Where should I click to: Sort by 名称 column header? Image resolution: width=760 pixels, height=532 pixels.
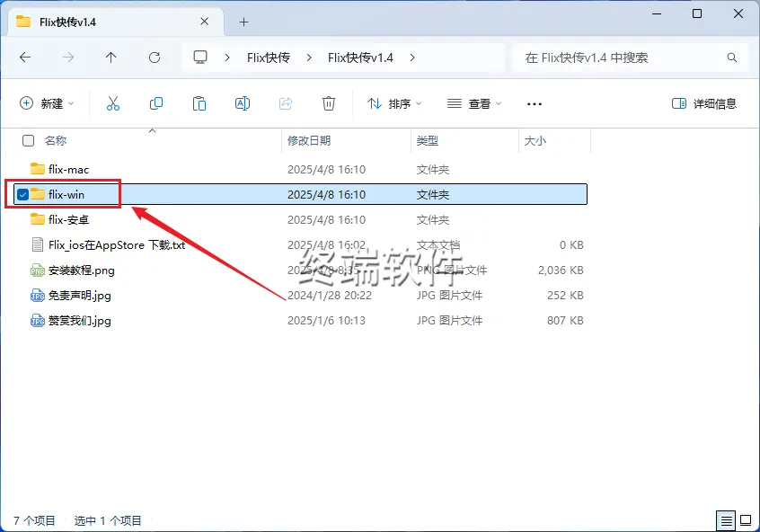tap(56, 140)
